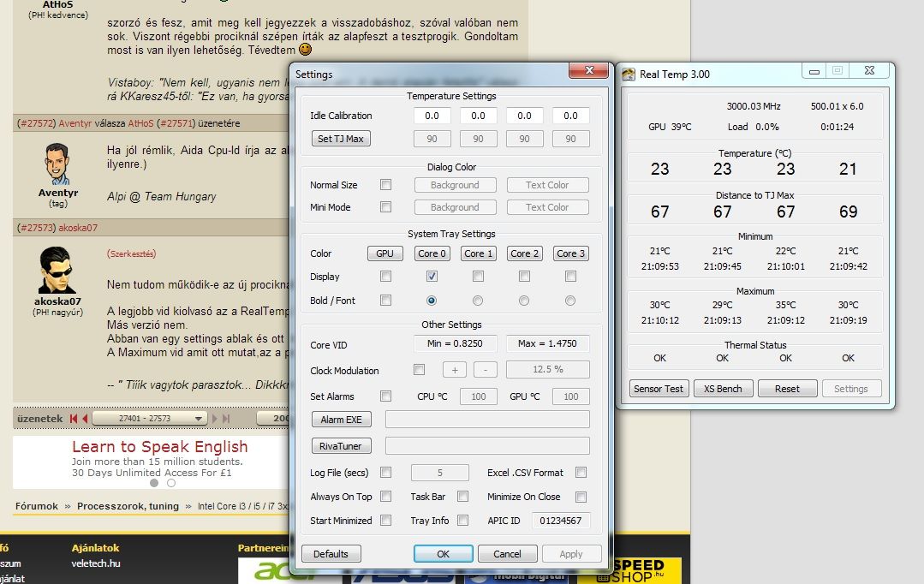Open akoska07 profile link in post header
Screen dimensions: 924x584
[x=78, y=228]
